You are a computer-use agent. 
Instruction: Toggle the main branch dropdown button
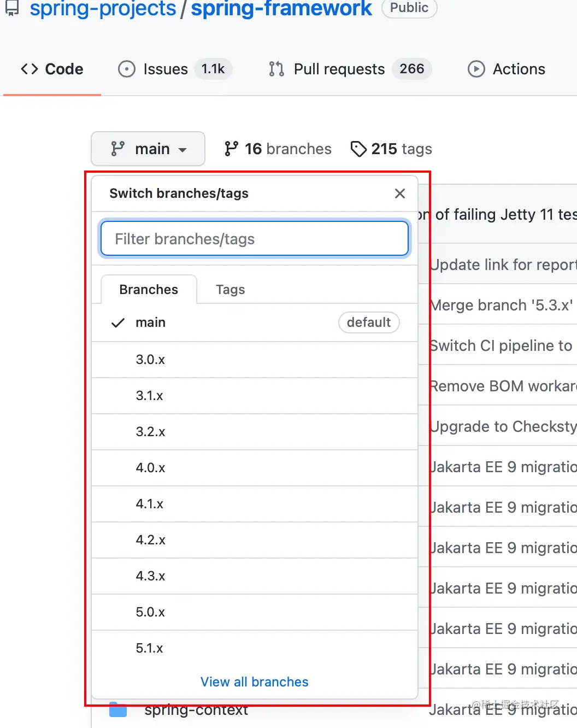(148, 149)
